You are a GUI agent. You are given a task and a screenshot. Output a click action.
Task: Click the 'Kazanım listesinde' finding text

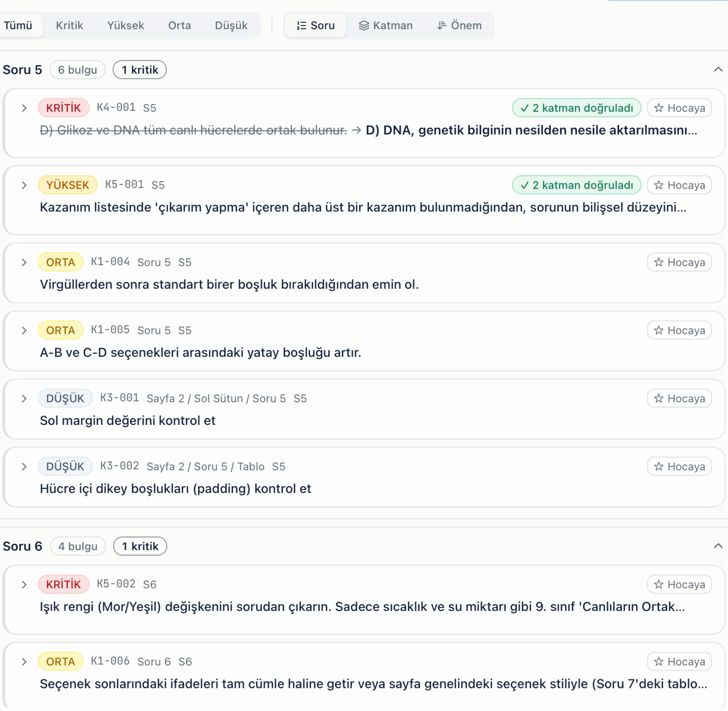tap(363, 207)
